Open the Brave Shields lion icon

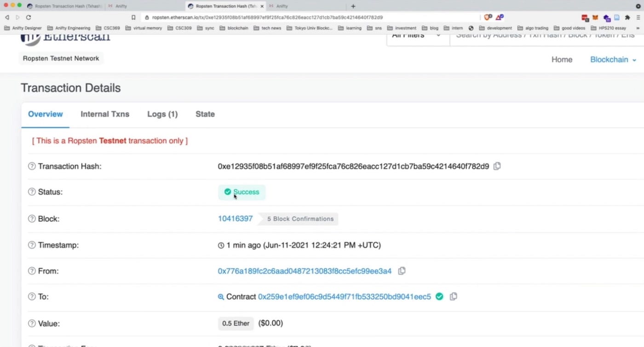[488, 17]
